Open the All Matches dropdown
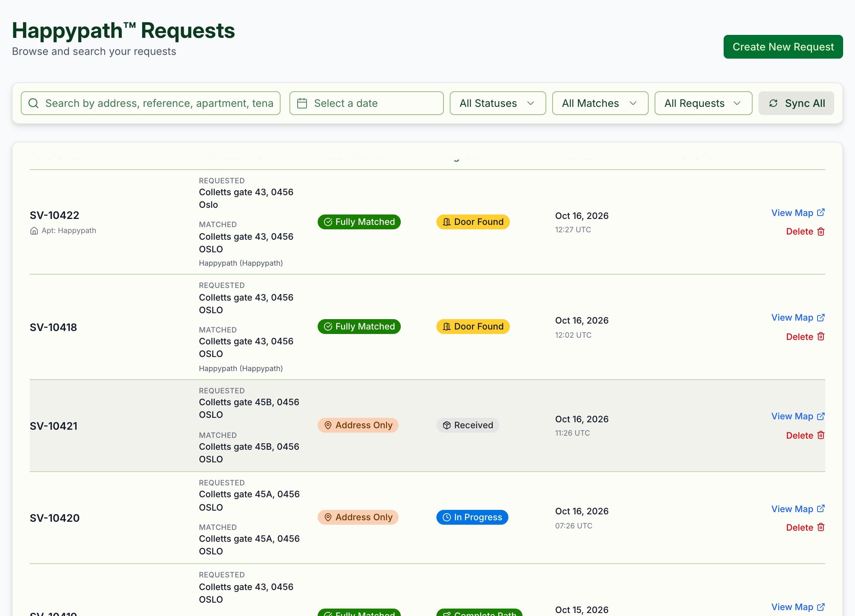The image size is (855, 616). click(600, 103)
